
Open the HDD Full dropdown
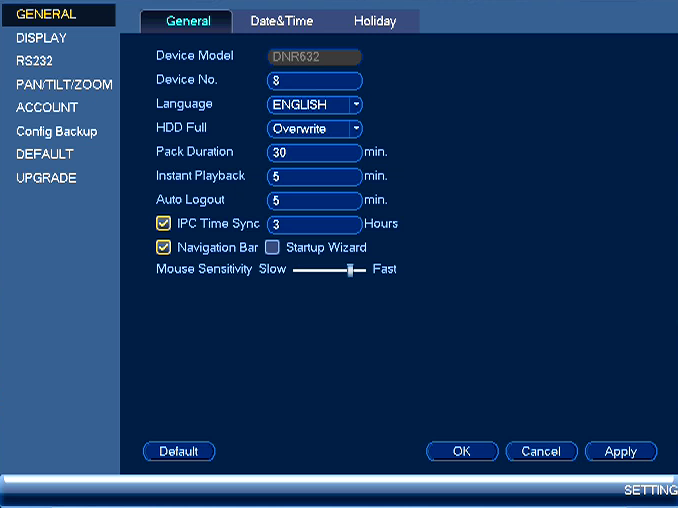coord(315,129)
